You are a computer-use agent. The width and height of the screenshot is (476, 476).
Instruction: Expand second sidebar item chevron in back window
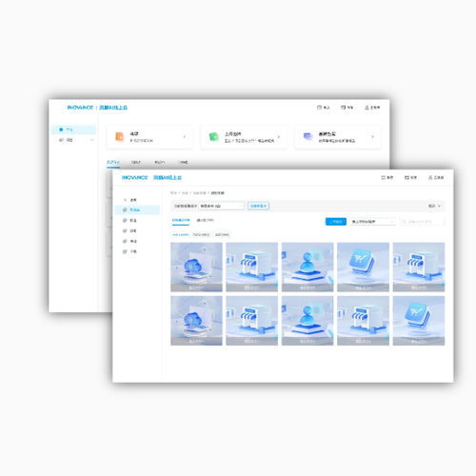(92, 140)
